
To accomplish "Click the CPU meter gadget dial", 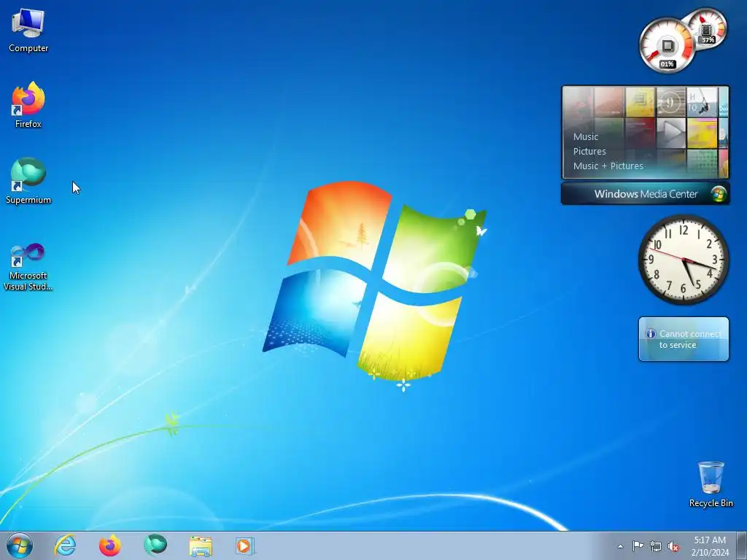I will pos(667,46).
